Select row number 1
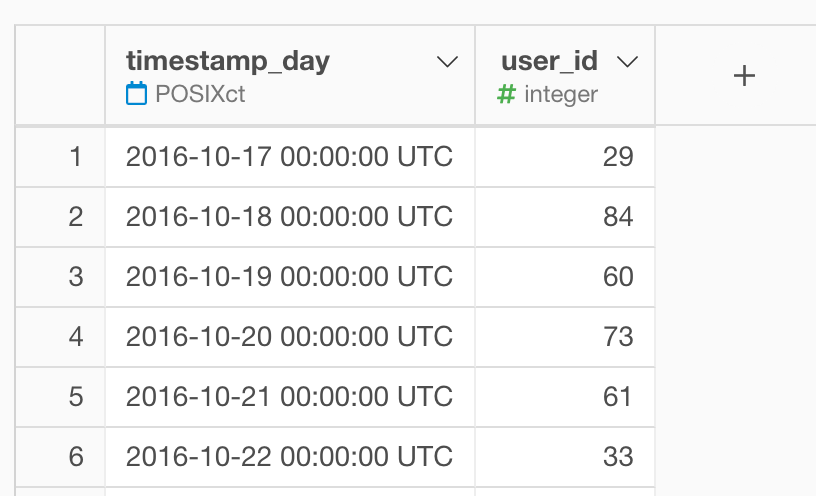Screen dimensions: 816x496 tap(75, 157)
